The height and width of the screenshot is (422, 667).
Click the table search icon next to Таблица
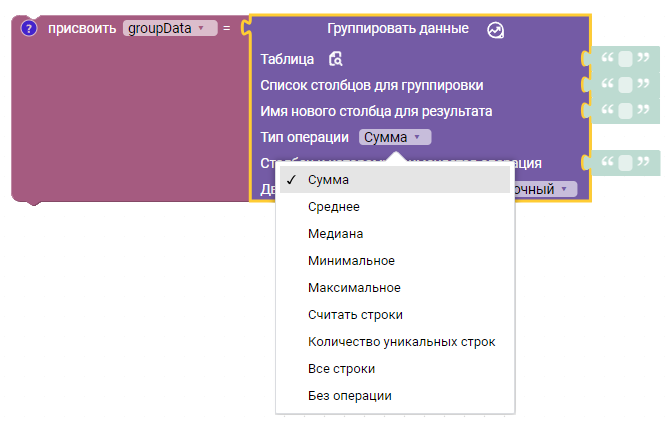(336, 59)
